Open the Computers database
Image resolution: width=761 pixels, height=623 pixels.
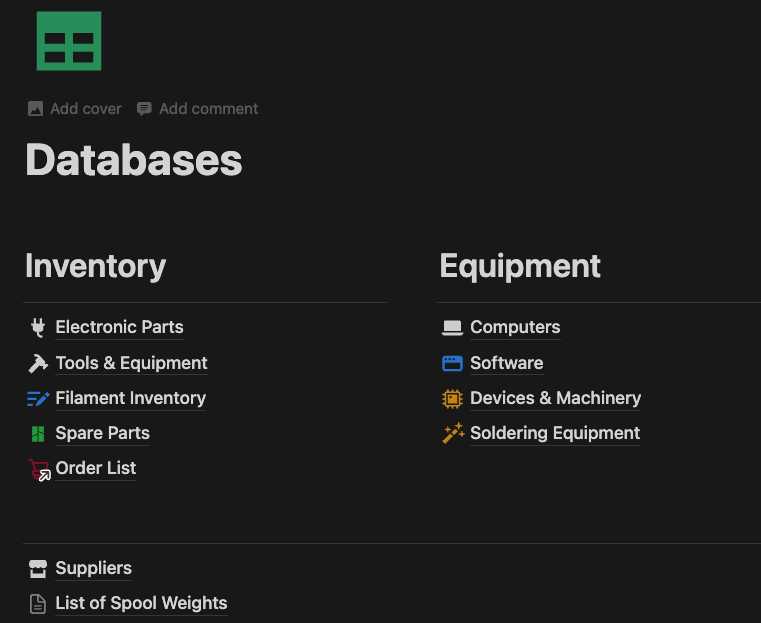tap(515, 327)
